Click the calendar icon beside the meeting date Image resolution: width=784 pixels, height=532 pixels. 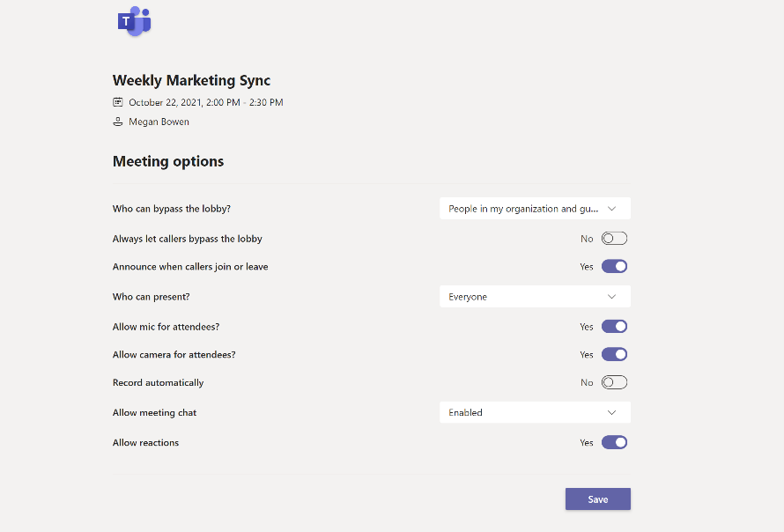coord(118,102)
